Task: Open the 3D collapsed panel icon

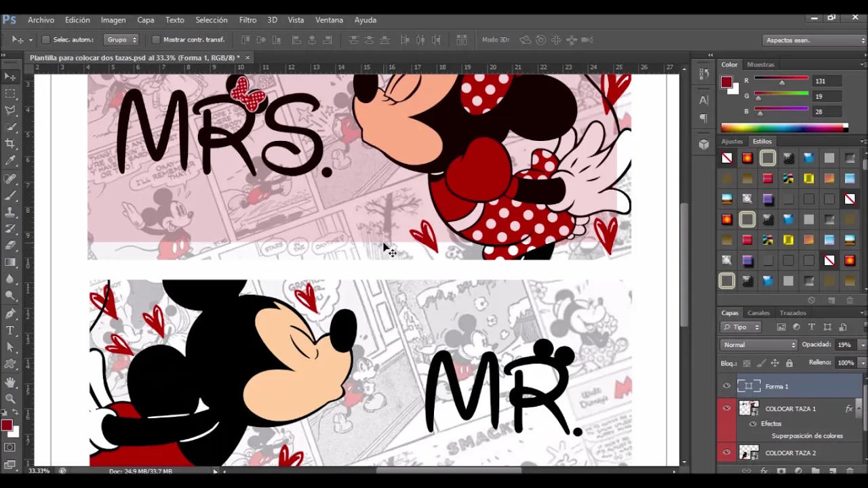Action: [704, 144]
